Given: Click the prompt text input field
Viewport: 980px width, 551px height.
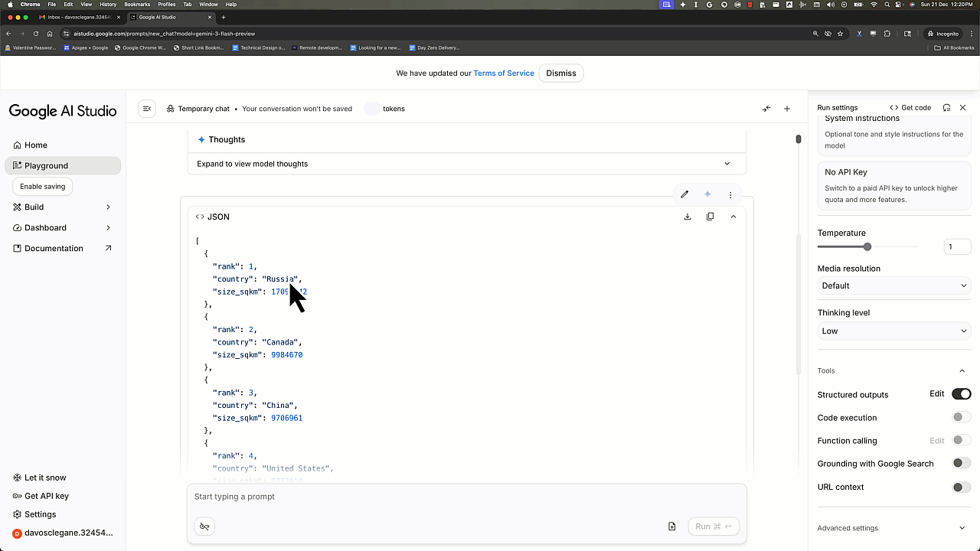Looking at the screenshot, I should click(x=466, y=497).
